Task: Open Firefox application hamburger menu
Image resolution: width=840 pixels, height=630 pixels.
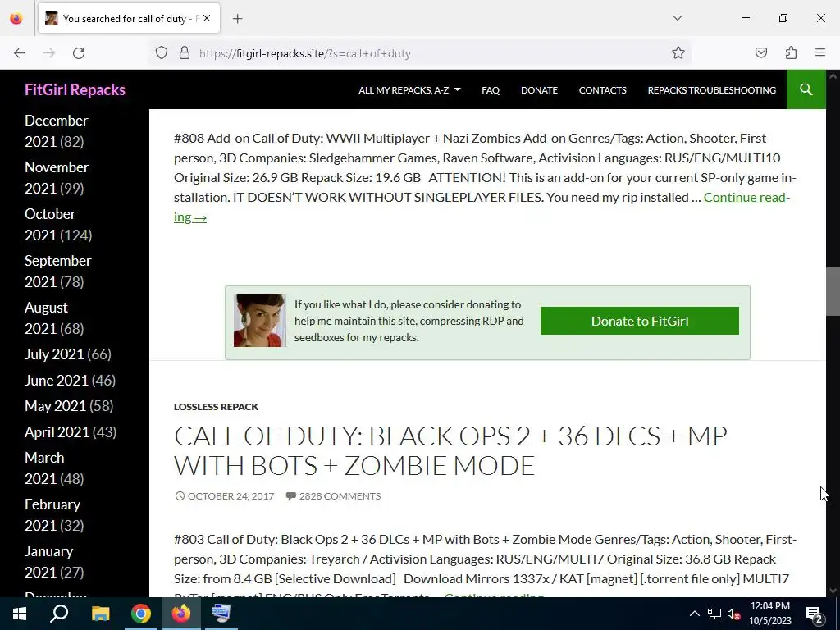Action: tap(820, 53)
